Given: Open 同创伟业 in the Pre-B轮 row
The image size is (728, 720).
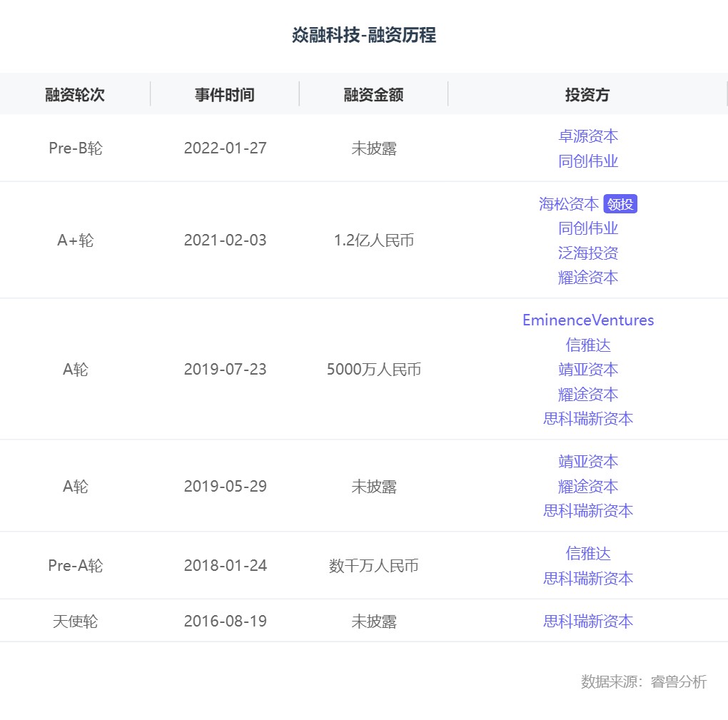Looking at the screenshot, I should point(587,161).
